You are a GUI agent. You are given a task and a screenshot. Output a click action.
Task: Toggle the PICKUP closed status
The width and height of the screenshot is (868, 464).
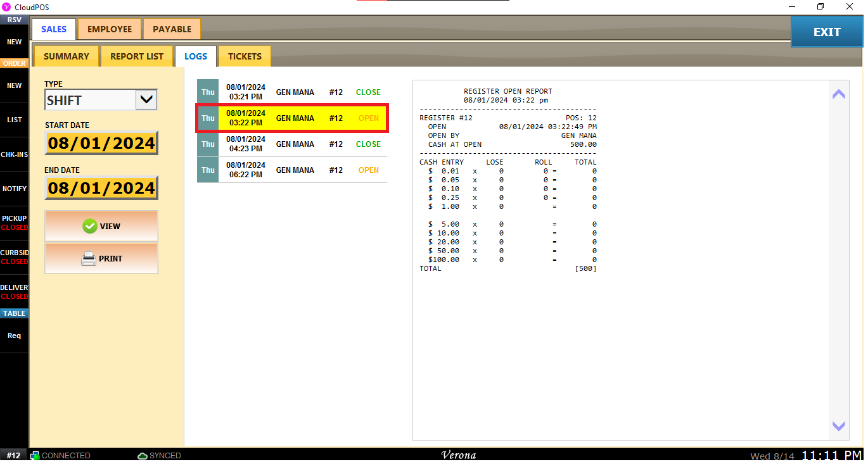point(14,223)
